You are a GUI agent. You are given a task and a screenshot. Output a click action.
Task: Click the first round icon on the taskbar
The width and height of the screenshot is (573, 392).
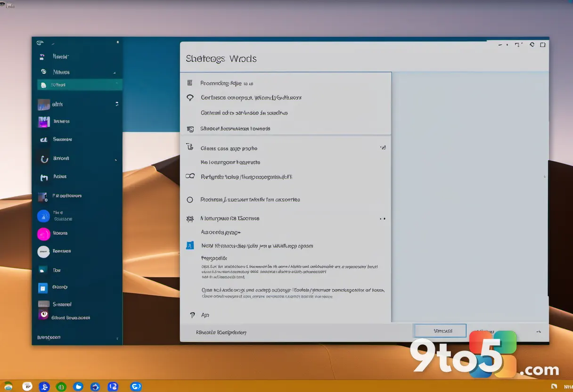click(8, 386)
